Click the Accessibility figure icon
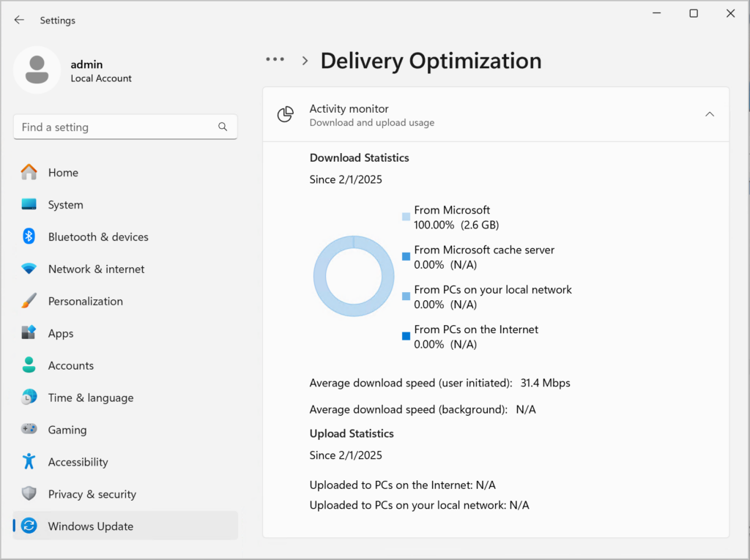Viewport: 750px width, 560px height. [29, 461]
